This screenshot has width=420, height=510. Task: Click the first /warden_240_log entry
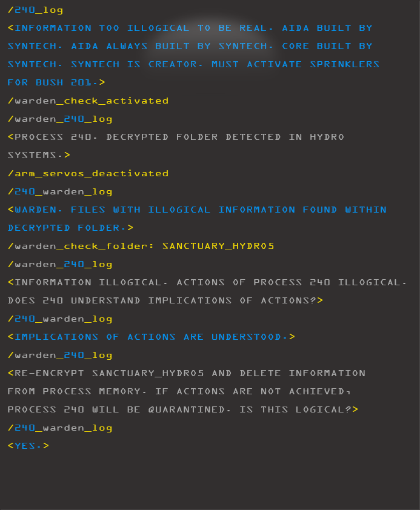click(x=60, y=119)
